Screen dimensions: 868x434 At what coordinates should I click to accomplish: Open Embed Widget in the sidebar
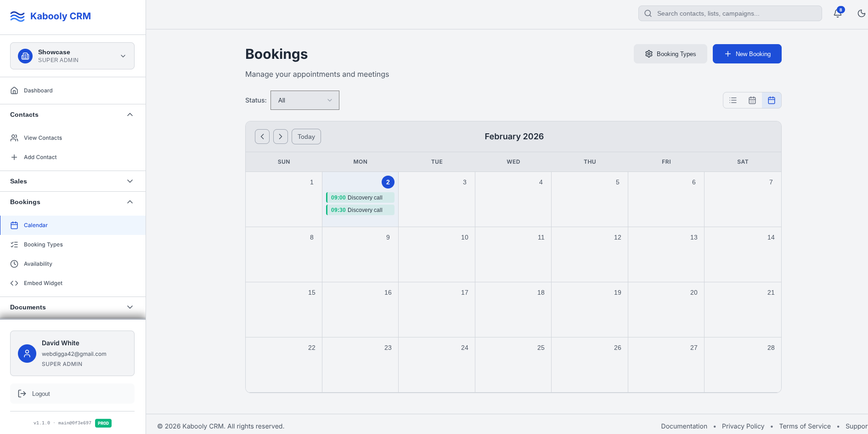click(43, 283)
